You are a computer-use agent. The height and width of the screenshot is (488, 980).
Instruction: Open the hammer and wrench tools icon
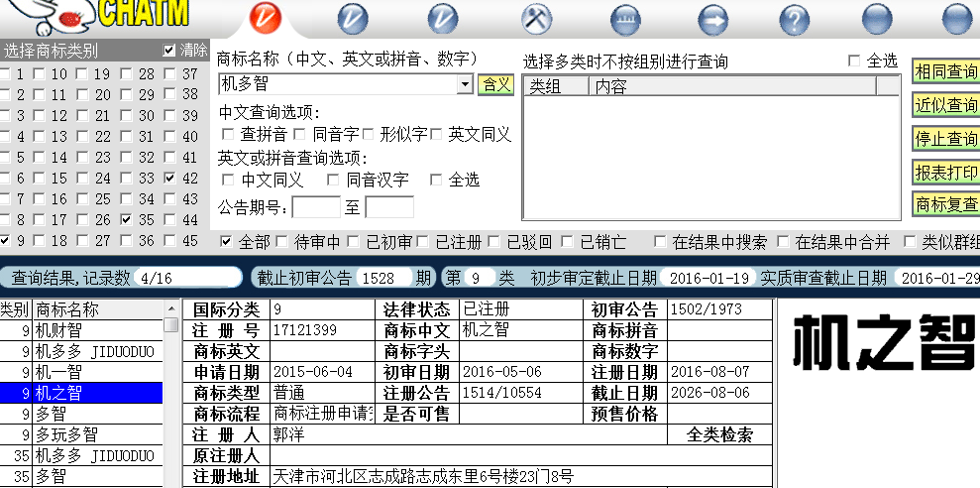(537, 19)
